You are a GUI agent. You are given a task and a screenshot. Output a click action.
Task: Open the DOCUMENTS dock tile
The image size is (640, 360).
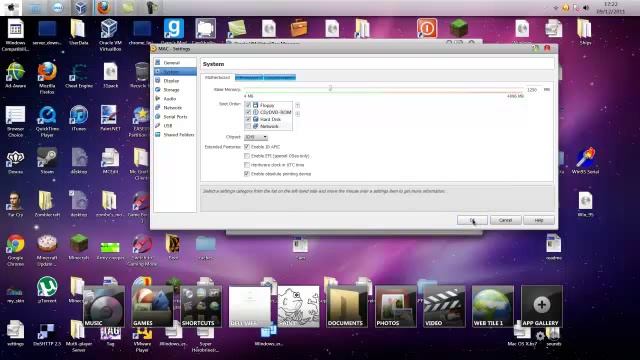347,307
